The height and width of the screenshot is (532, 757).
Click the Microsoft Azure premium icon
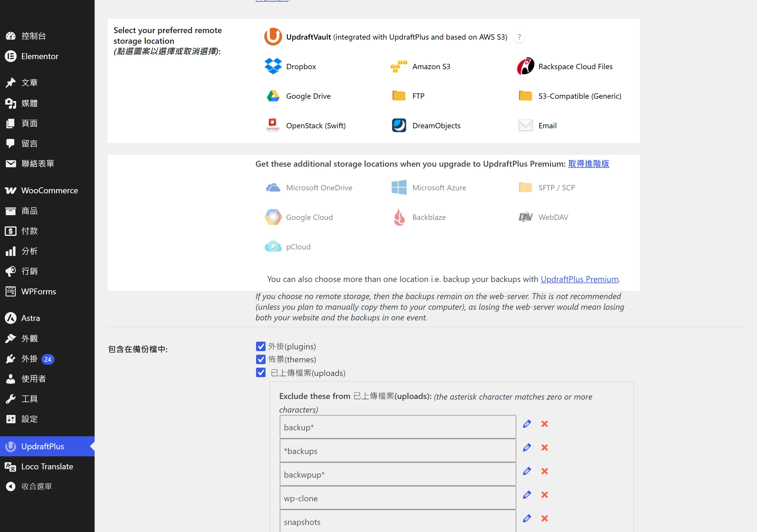(399, 188)
